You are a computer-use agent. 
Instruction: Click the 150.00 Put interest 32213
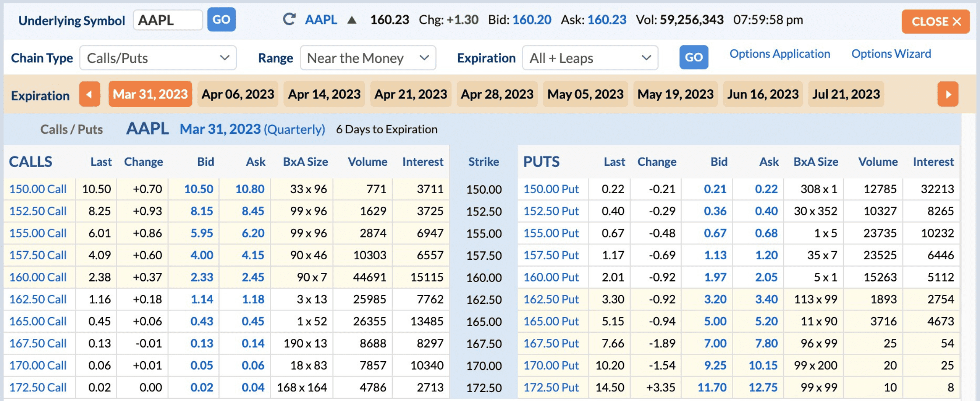[x=937, y=189]
